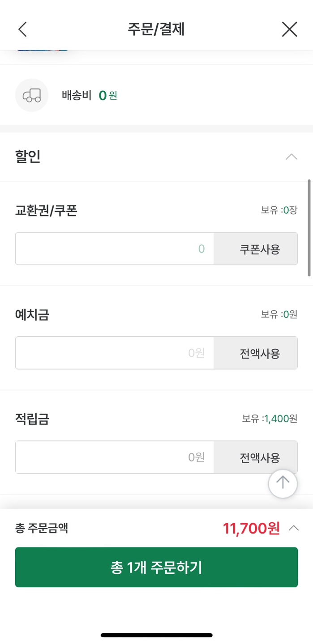Click the 예치금 deposit amount field
The width and height of the screenshot is (313, 644).
click(x=114, y=353)
